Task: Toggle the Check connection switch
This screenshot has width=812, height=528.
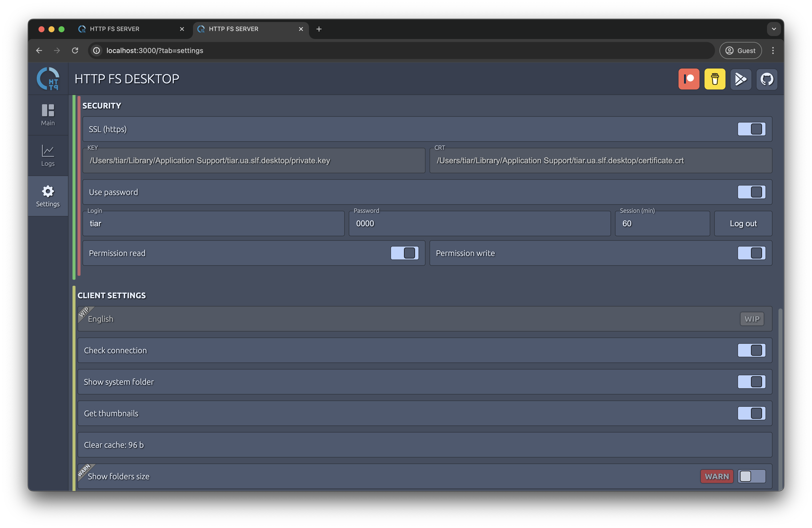Action: pos(751,350)
